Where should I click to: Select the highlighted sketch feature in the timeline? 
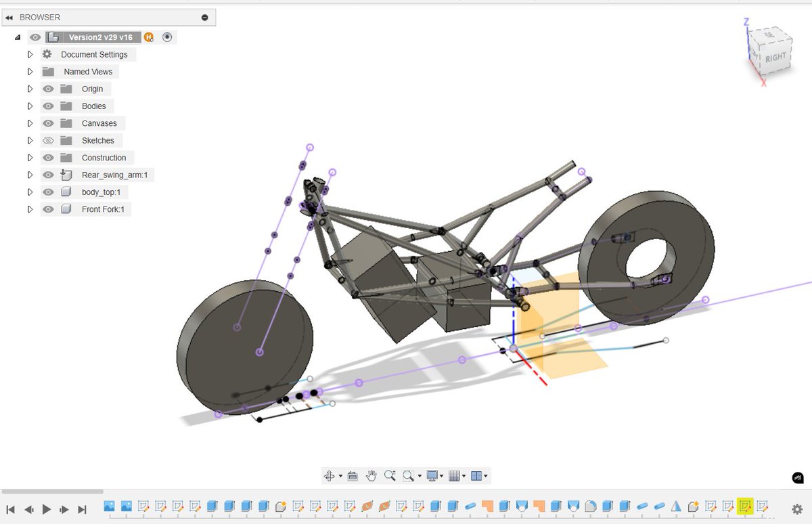[745, 506]
